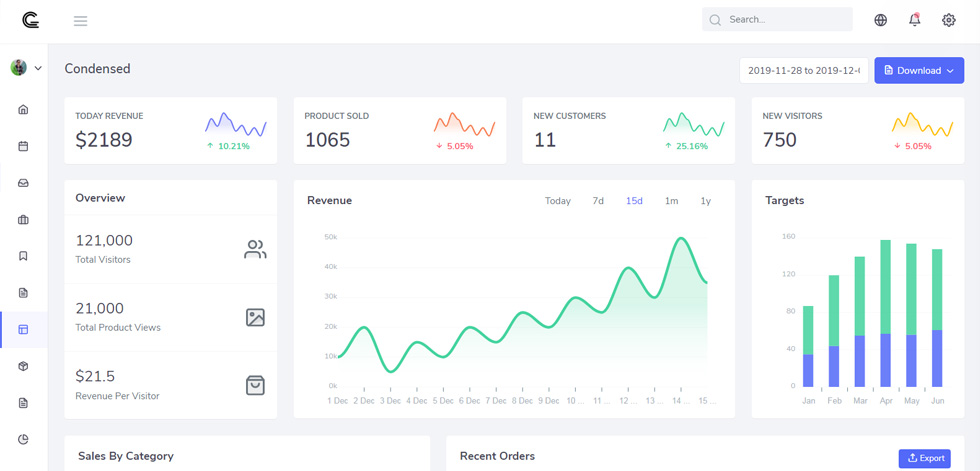Click the Export button
Image resolution: width=980 pixels, height=471 pixels.
[x=924, y=458]
